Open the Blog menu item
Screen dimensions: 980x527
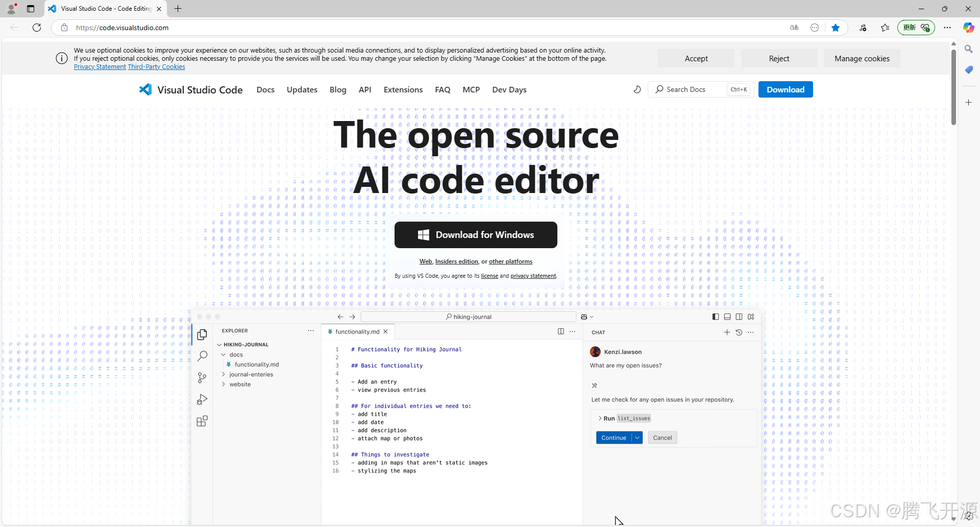pos(338,89)
